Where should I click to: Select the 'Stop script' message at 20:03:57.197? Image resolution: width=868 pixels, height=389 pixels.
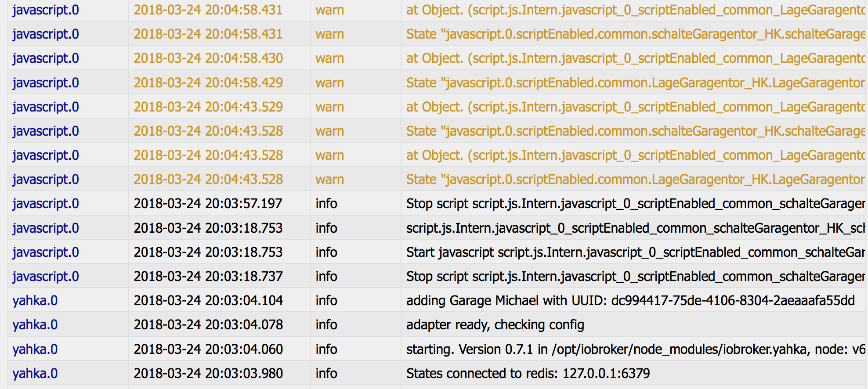[x=636, y=204]
